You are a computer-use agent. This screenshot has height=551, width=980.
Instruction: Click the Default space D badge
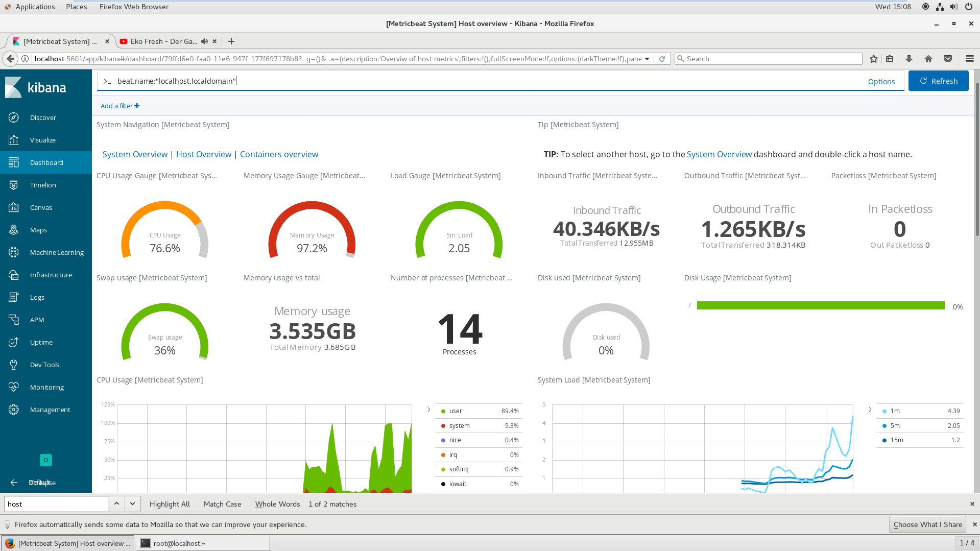pyautogui.click(x=46, y=460)
